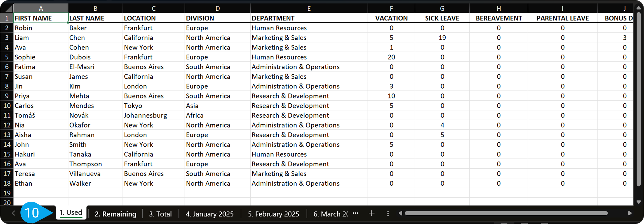Select Liam's sick leave cell showing 19
The image size is (644, 224).
[442, 38]
